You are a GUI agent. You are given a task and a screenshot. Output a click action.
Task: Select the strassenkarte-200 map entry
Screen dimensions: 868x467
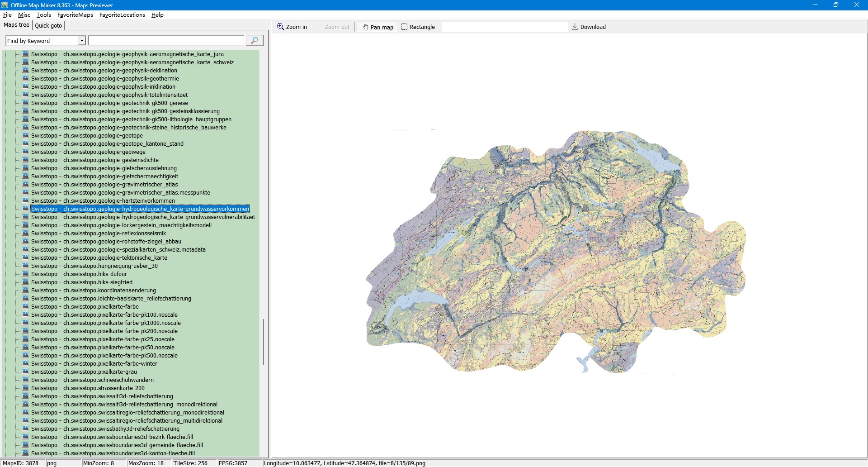(x=88, y=388)
